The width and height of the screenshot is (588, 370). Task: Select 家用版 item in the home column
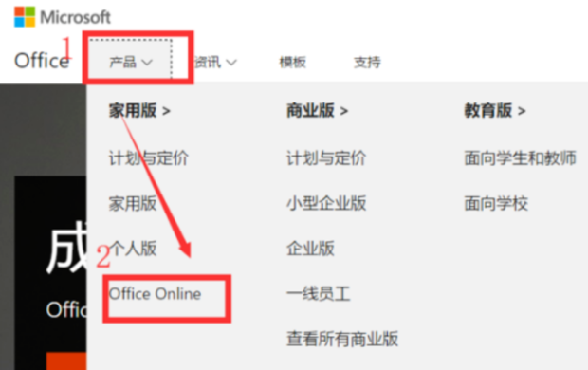133,203
